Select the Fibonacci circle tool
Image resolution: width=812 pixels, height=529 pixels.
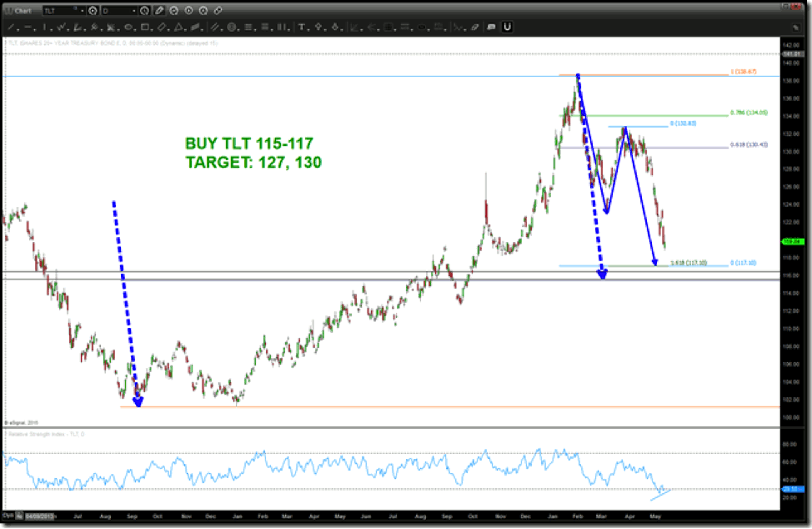232,28
